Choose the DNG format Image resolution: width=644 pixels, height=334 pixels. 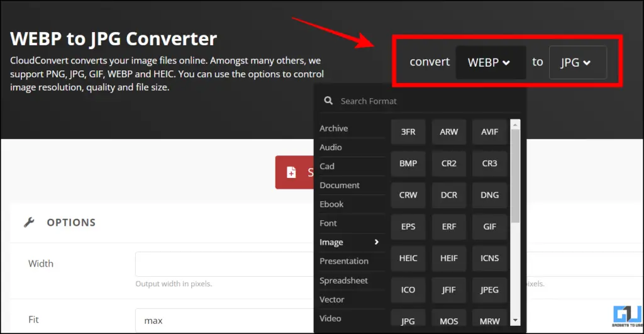click(x=489, y=195)
